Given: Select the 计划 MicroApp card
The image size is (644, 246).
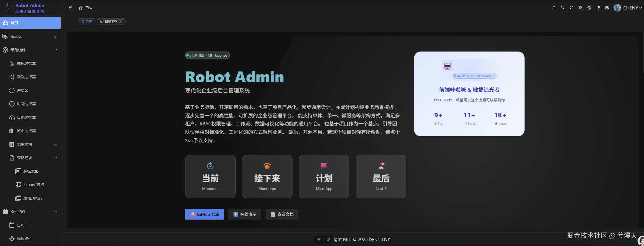Looking at the screenshot, I should click(324, 176).
